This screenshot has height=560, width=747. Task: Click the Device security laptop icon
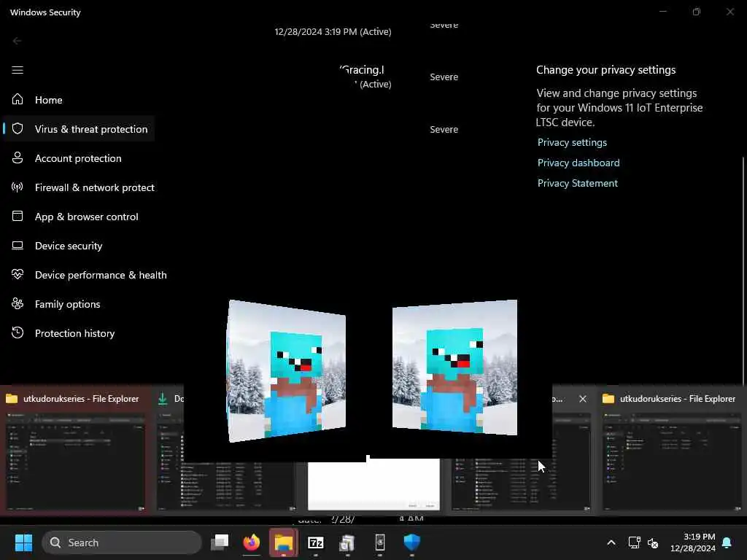pyautogui.click(x=18, y=246)
